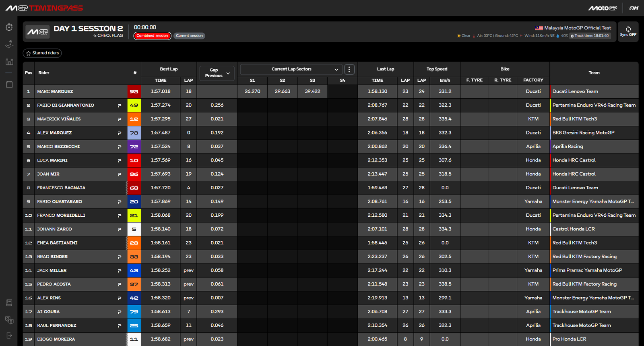The width and height of the screenshot is (644, 346).
Task: Toggle pit marker for Fabio Di Giannantonio
Action: (x=119, y=106)
